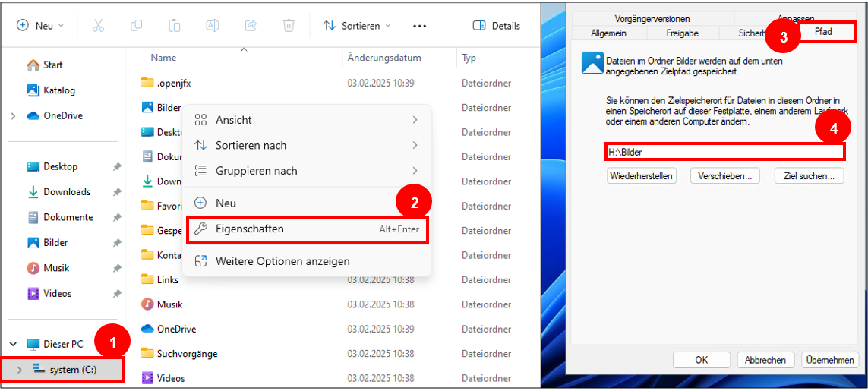
Task: Click the pin icon next to Musik
Action: (117, 269)
